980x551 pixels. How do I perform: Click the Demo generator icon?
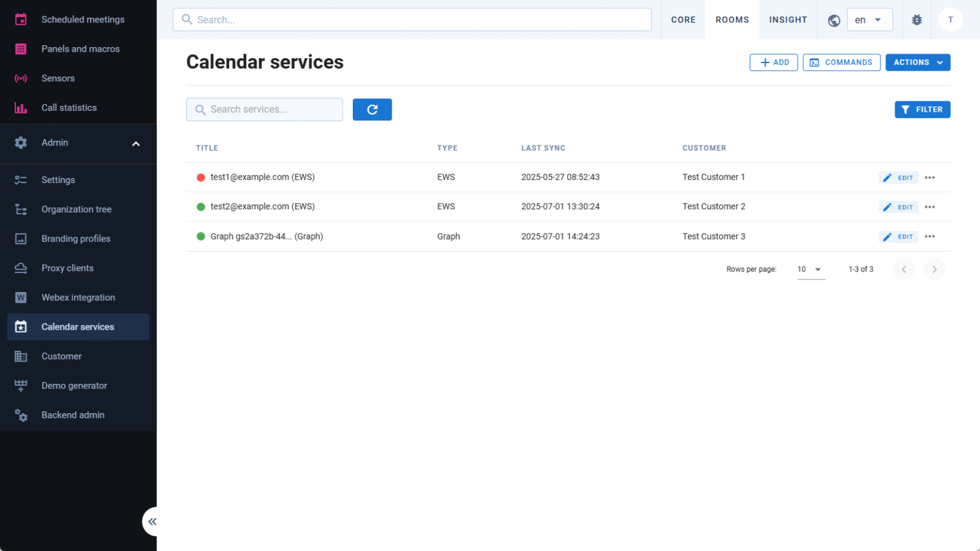pyautogui.click(x=20, y=385)
